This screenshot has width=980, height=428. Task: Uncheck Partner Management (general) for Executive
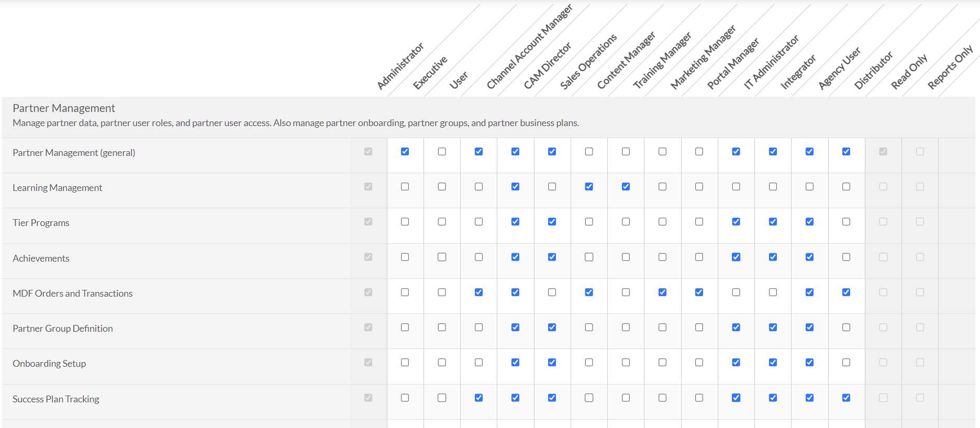pyautogui.click(x=405, y=151)
